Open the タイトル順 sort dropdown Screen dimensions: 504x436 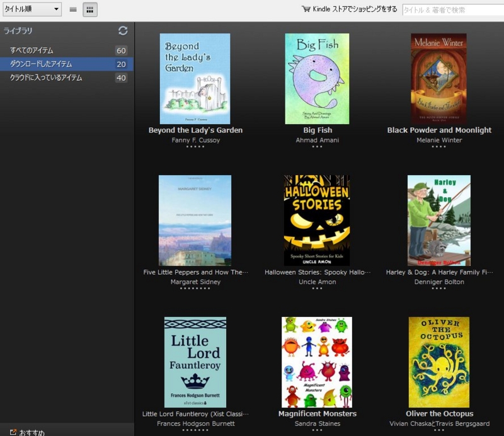pos(32,9)
